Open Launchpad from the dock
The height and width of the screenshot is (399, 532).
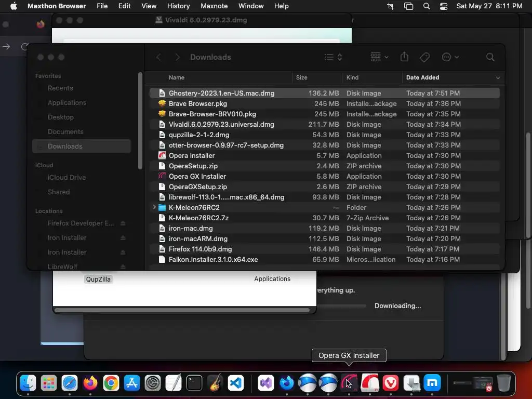(x=49, y=383)
